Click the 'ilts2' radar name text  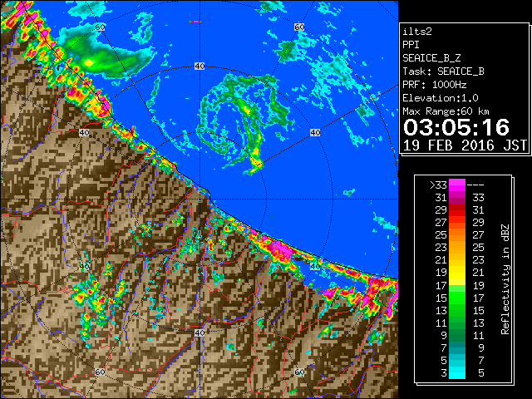(x=417, y=32)
